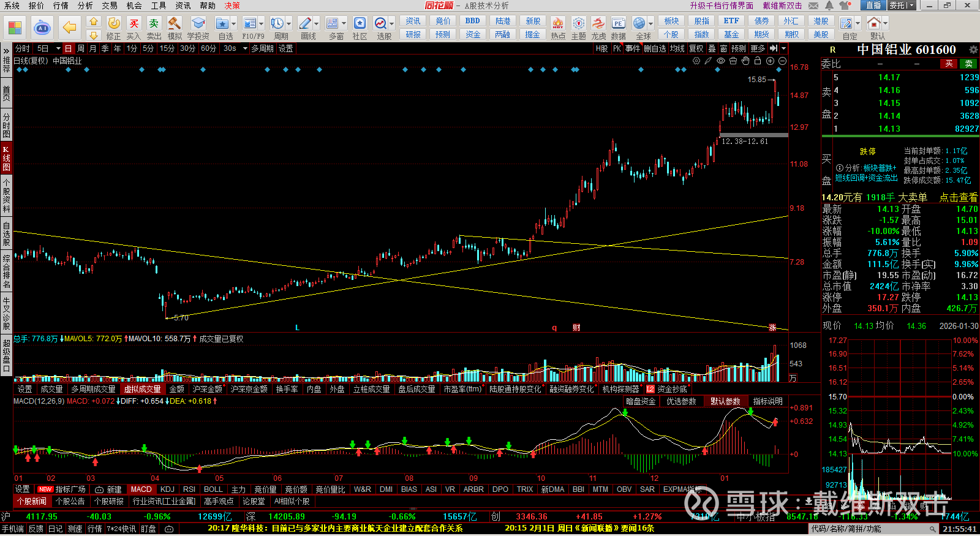Toggle the 叠 overlay button
Image resolution: width=980 pixels, height=536 pixels.
click(x=712, y=48)
